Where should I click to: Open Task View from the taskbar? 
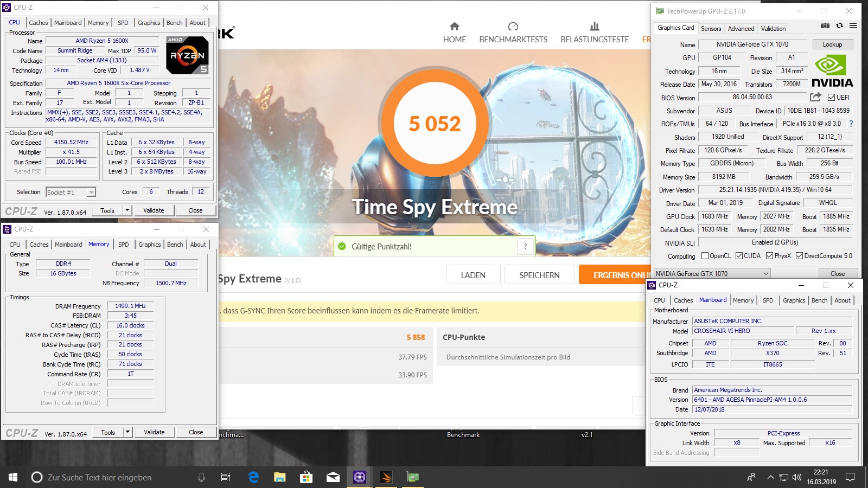point(226,477)
